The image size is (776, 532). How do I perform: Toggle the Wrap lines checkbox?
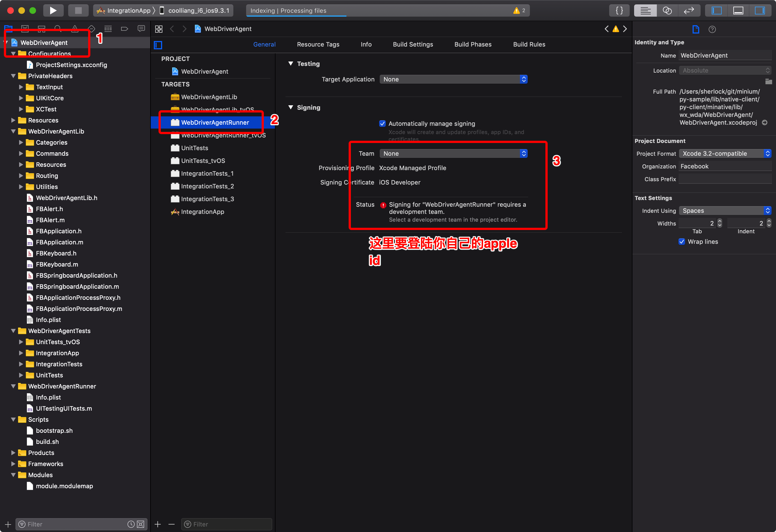click(x=681, y=242)
